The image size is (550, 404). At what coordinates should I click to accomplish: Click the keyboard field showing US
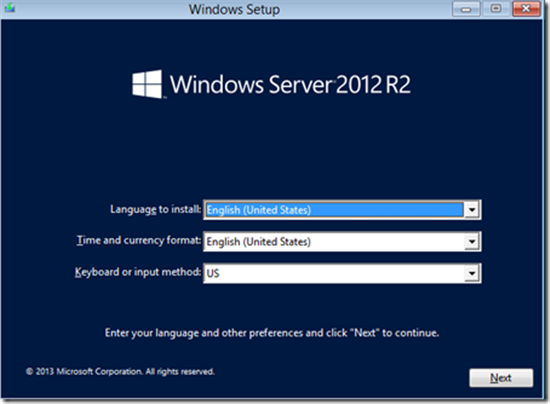pyautogui.click(x=334, y=273)
